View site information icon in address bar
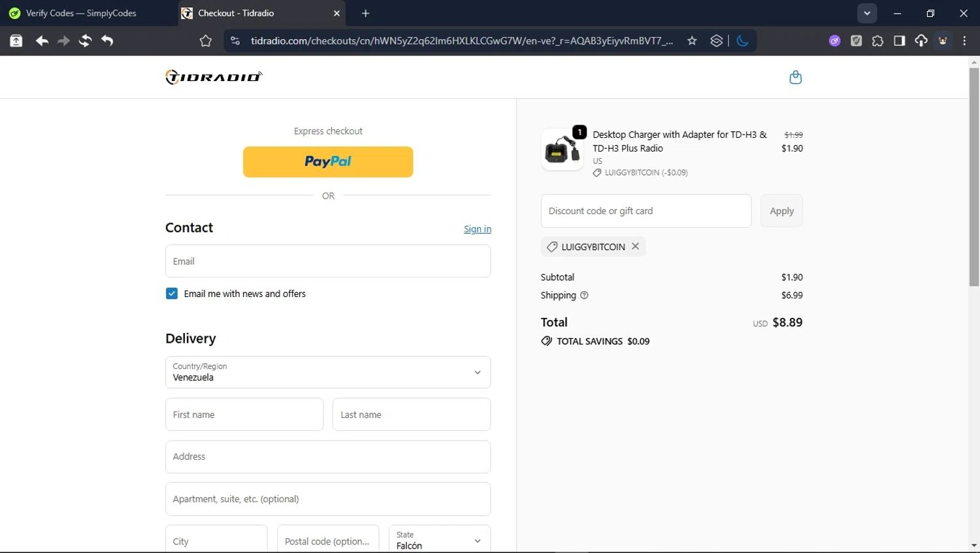The width and height of the screenshot is (980, 553). [x=235, y=41]
